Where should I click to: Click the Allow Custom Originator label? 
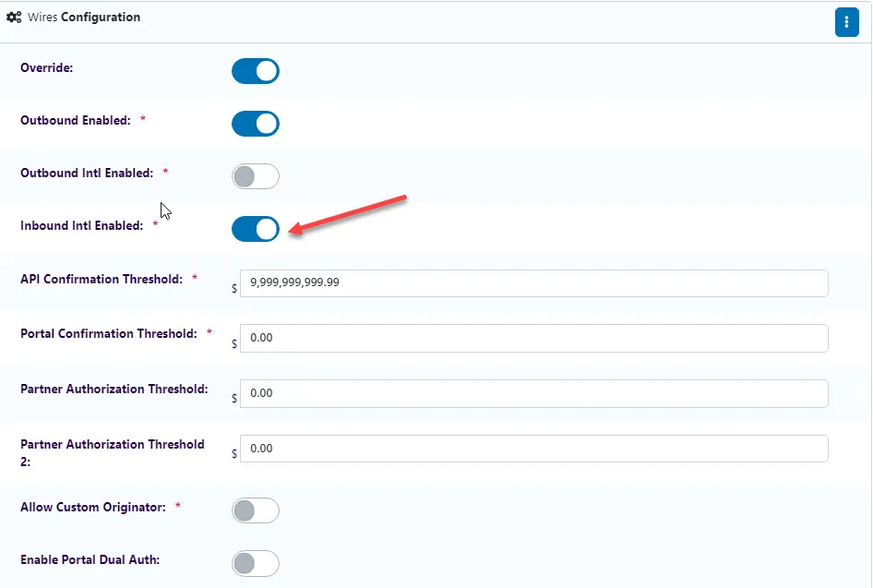pyautogui.click(x=93, y=508)
